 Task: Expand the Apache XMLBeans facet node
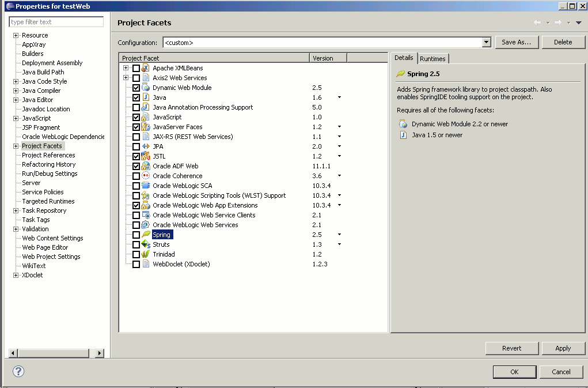point(126,68)
